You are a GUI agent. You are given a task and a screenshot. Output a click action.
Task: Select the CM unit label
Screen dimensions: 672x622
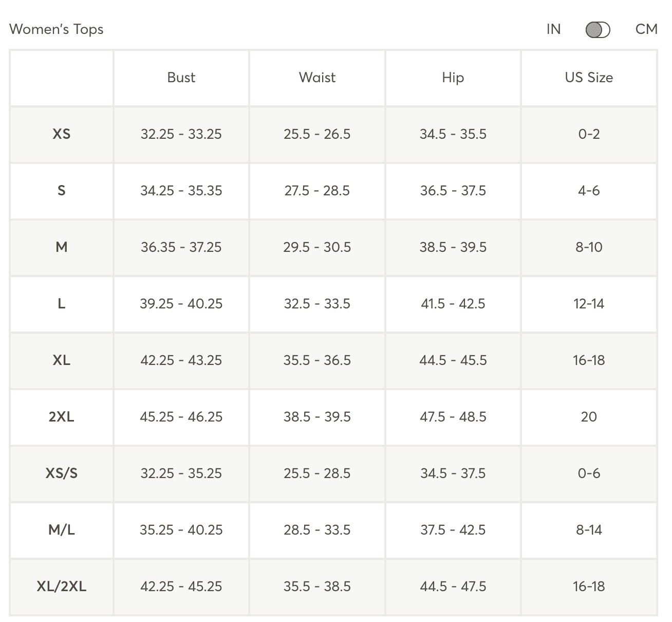pyautogui.click(x=646, y=29)
